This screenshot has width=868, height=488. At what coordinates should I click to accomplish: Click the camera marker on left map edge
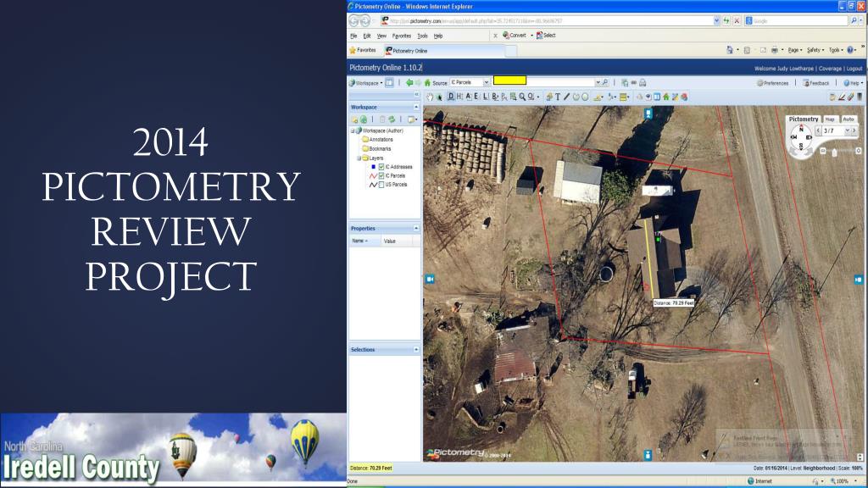pos(430,279)
